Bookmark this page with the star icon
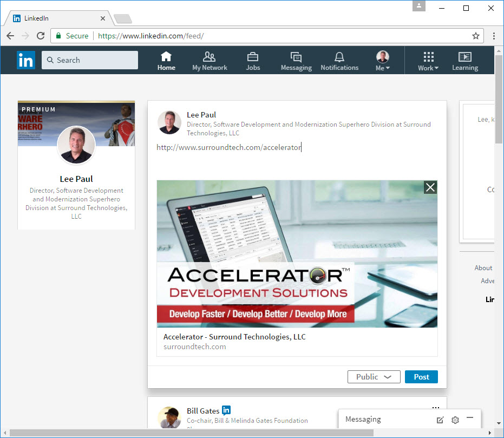 coord(476,36)
